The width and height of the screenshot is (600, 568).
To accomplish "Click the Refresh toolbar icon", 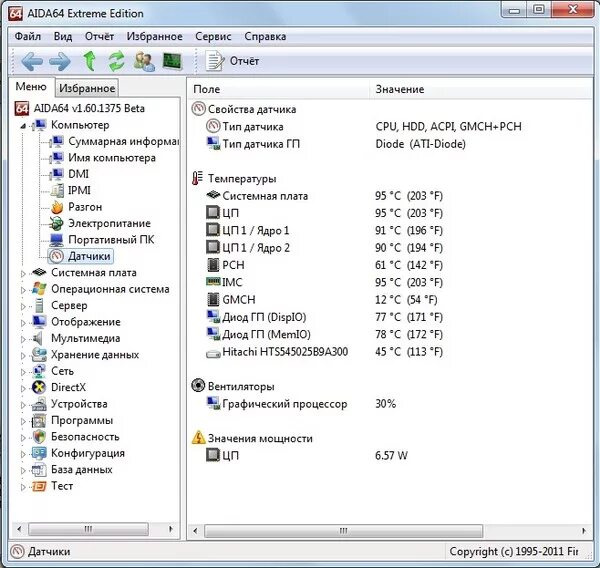I will click(x=116, y=61).
